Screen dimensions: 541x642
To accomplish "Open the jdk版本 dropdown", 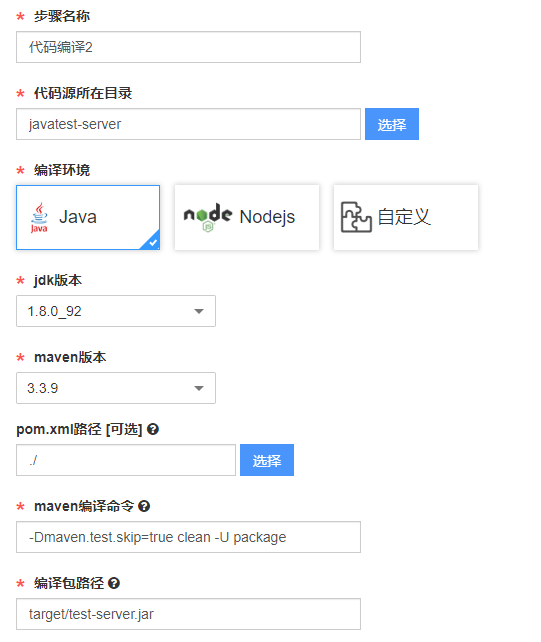I will [x=116, y=311].
